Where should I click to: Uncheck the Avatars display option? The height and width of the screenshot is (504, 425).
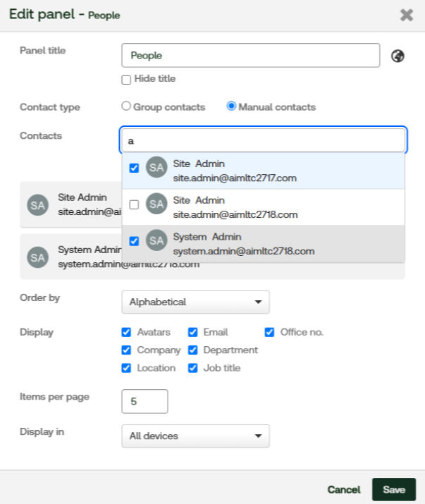[127, 332]
